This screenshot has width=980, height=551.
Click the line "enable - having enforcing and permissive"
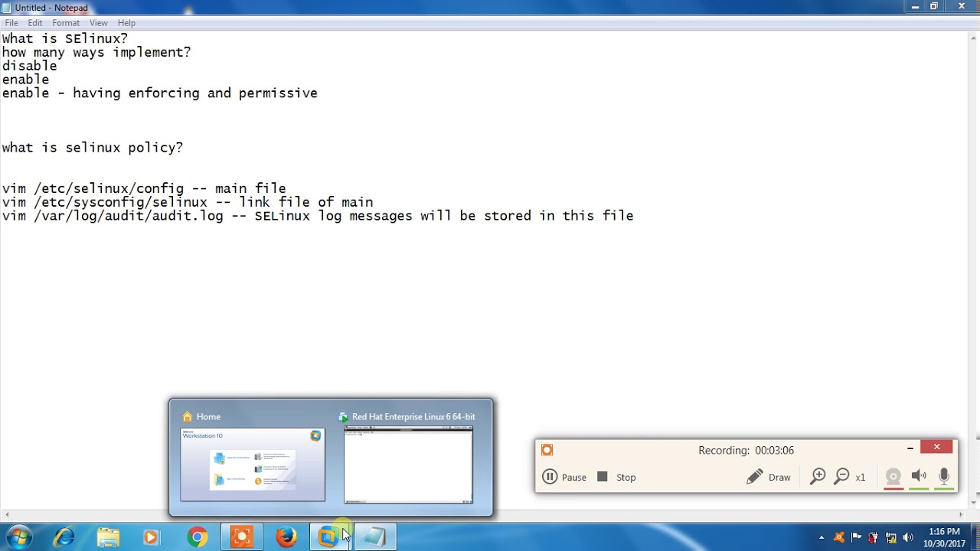[x=159, y=93]
